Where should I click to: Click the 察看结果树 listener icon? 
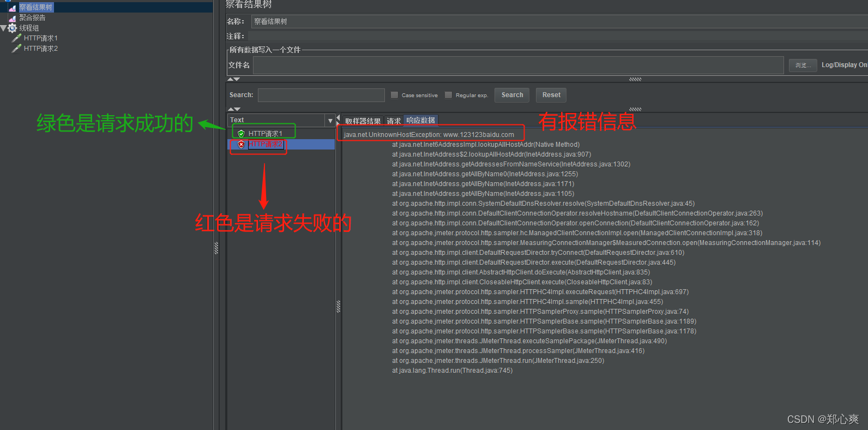point(13,8)
